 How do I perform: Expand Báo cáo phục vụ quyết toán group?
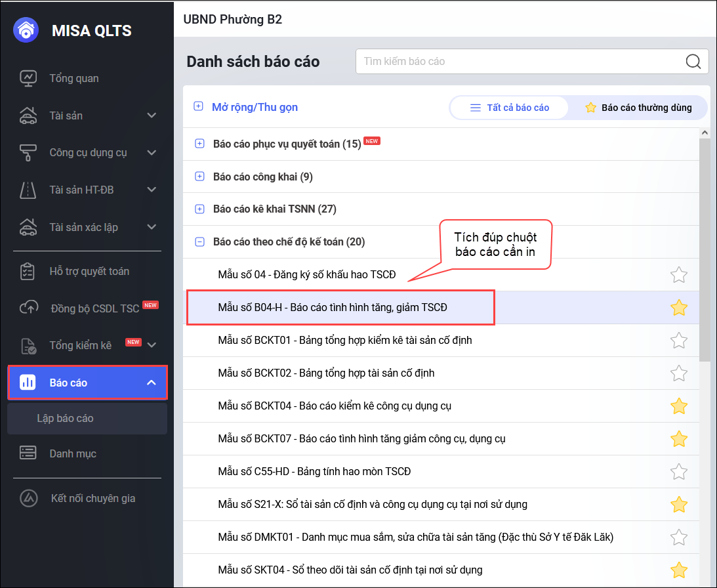(x=200, y=144)
